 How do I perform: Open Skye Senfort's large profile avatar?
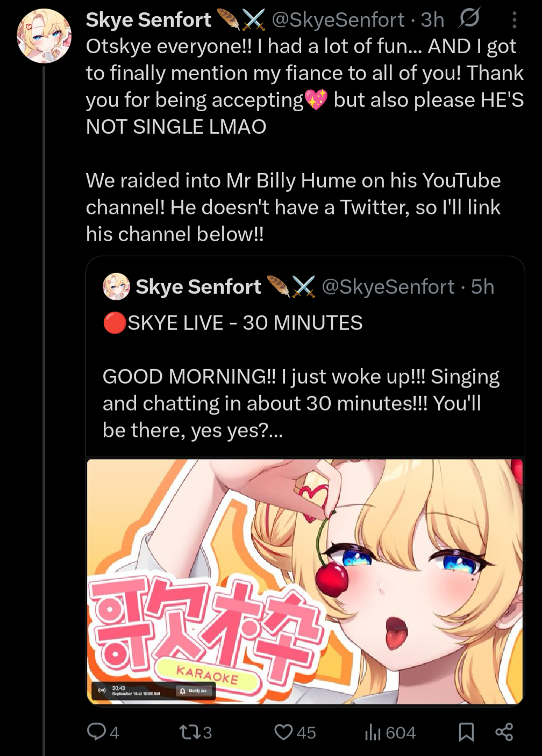(44, 36)
